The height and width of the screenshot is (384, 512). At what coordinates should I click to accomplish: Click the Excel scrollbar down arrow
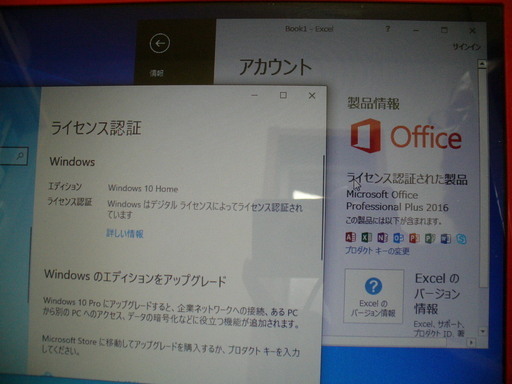point(482,331)
